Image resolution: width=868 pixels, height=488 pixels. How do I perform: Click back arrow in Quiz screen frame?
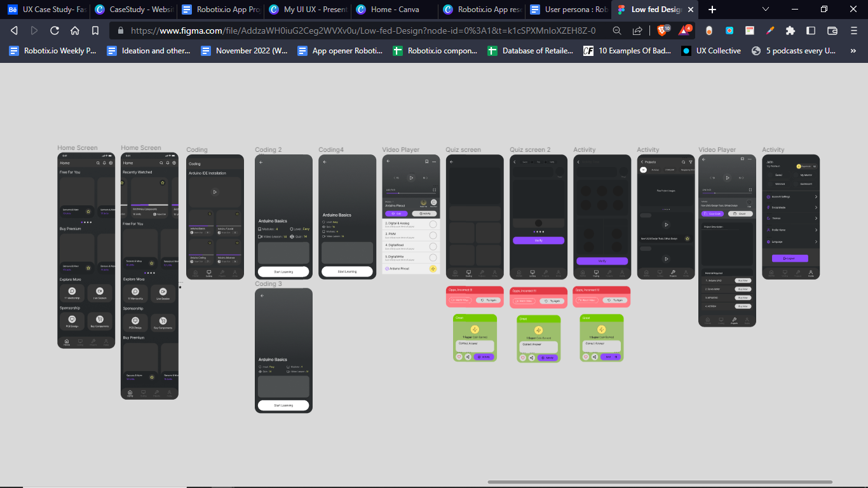coord(452,162)
